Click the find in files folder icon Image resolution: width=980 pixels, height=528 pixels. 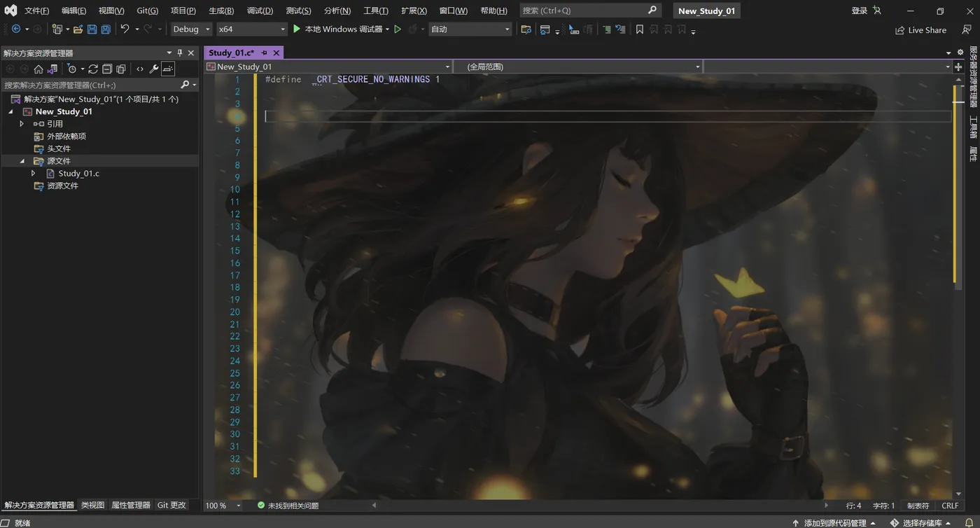coord(526,29)
